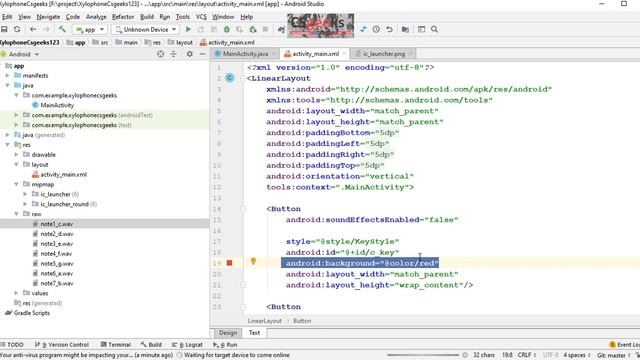Open the Unknown Device selector dropdown
Screen dimensions: 640x360
146,29
